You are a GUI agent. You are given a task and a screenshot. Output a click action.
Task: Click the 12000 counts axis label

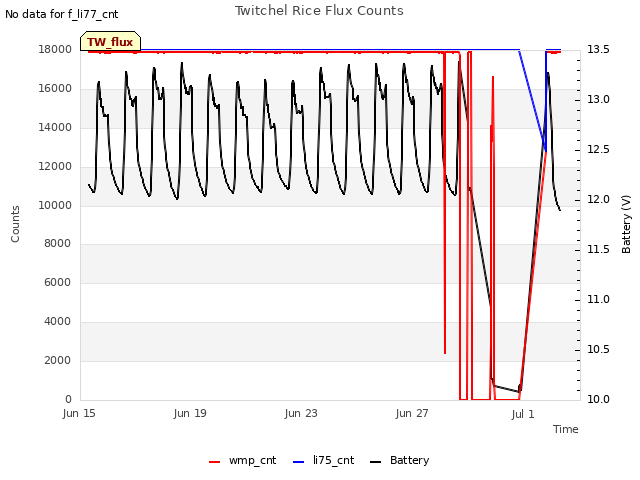pyautogui.click(x=55, y=167)
